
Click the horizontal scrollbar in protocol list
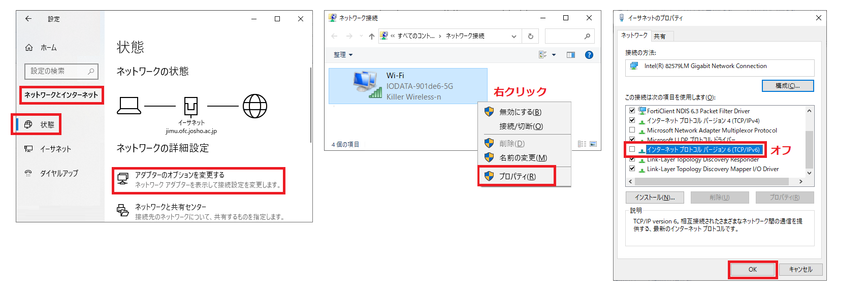(711, 181)
